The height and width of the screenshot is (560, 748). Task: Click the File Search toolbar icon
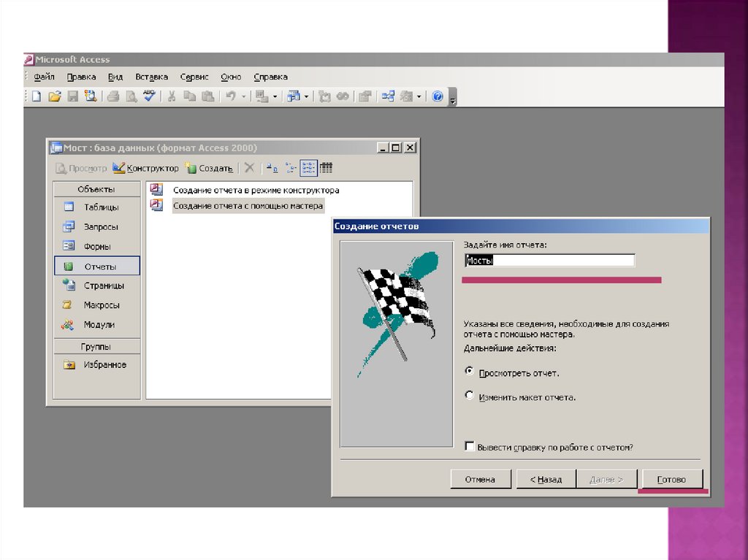coord(91,96)
